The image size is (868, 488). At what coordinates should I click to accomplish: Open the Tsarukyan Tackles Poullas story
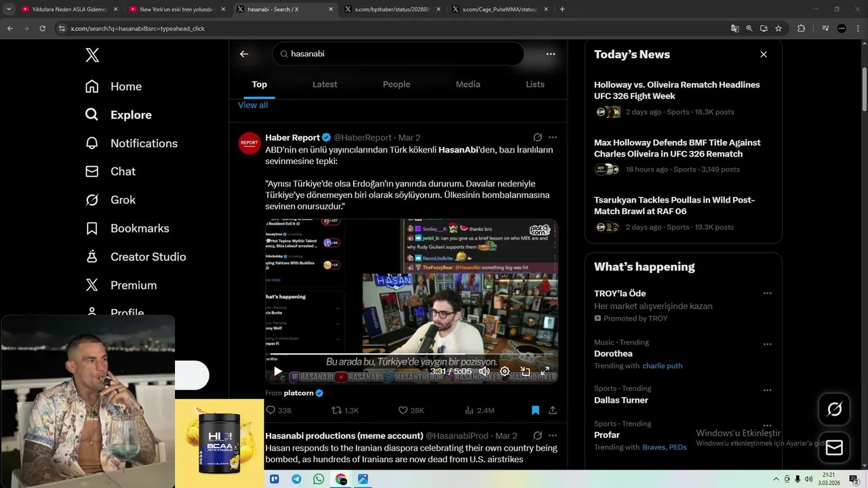pyautogui.click(x=674, y=206)
